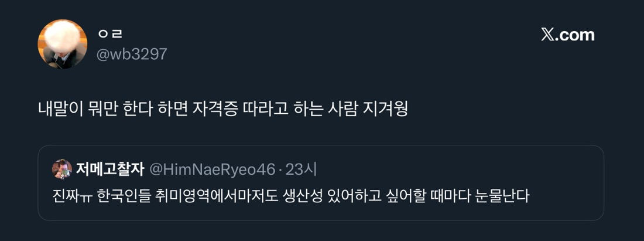Open the @HimNaeRyeo46 handle
This screenshot has height=241, width=644.
click(x=213, y=169)
